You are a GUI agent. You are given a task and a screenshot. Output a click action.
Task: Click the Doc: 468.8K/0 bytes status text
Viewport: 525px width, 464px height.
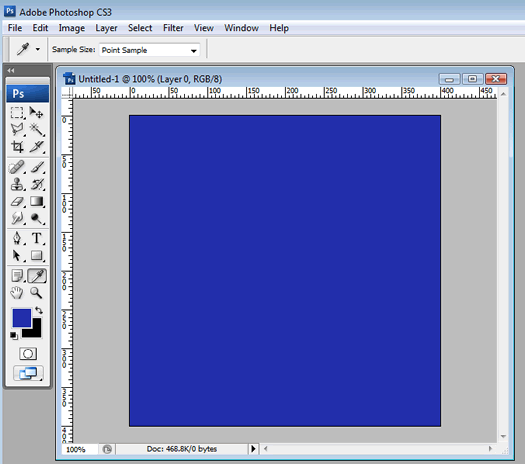click(182, 449)
